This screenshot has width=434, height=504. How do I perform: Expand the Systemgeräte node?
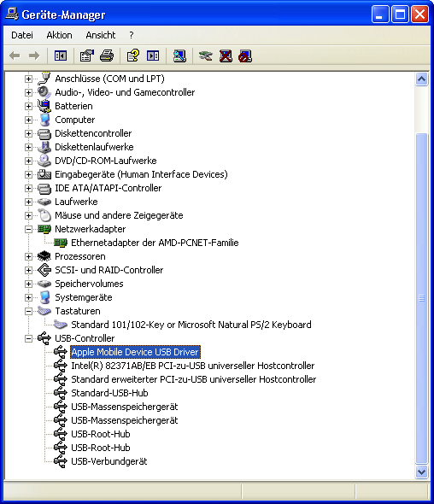(x=28, y=297)
